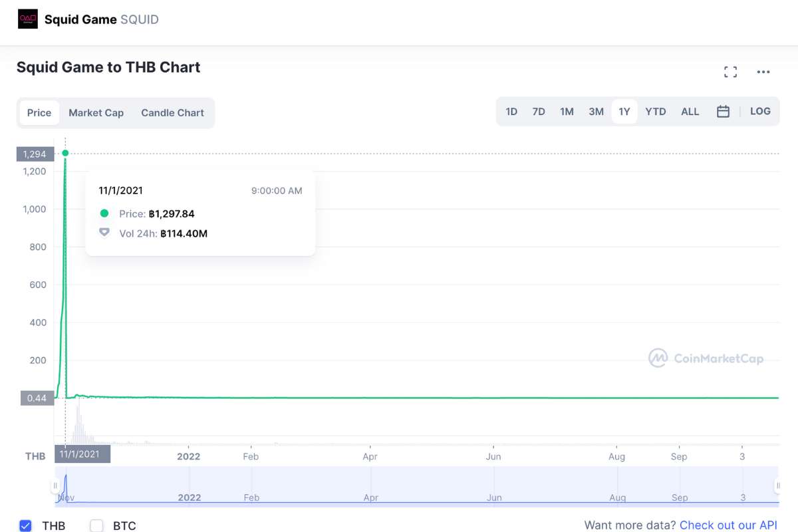Click the Squid Game to THB Chart heading
The image size is (798, 532).
(x=108, y=67)
